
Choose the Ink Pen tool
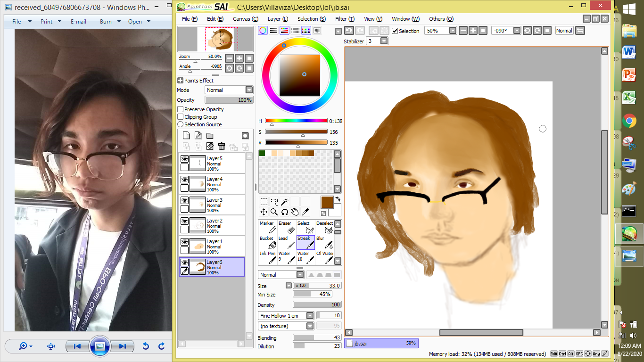(x=267, y=257)
